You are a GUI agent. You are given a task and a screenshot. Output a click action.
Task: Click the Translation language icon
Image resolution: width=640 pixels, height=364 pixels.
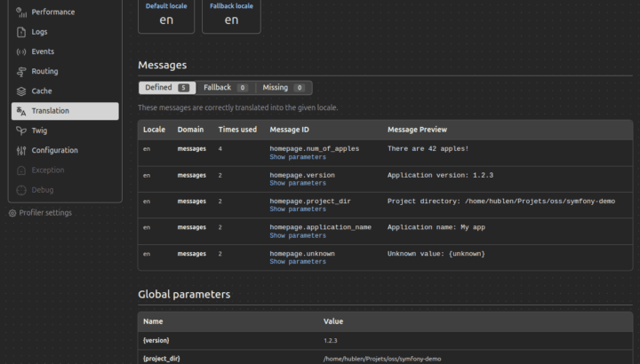pyautogui.click(x=21, y=111)
